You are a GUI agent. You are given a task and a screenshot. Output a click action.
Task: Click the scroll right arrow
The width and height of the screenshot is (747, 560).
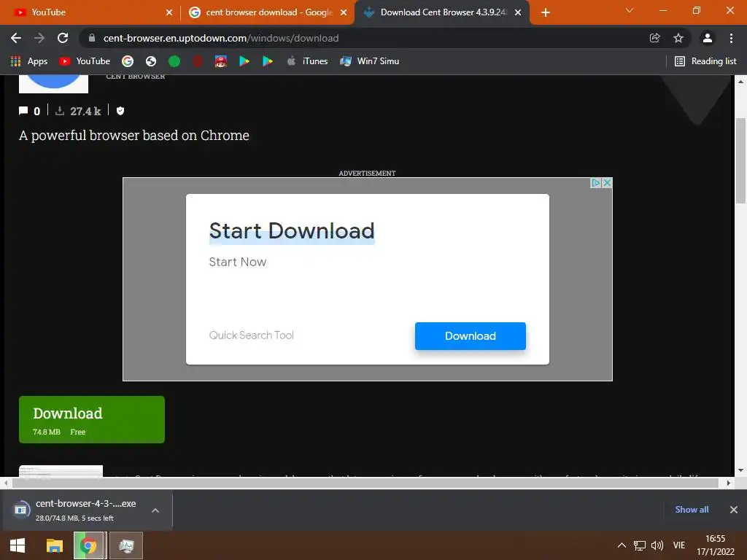[x=728, y=483]
